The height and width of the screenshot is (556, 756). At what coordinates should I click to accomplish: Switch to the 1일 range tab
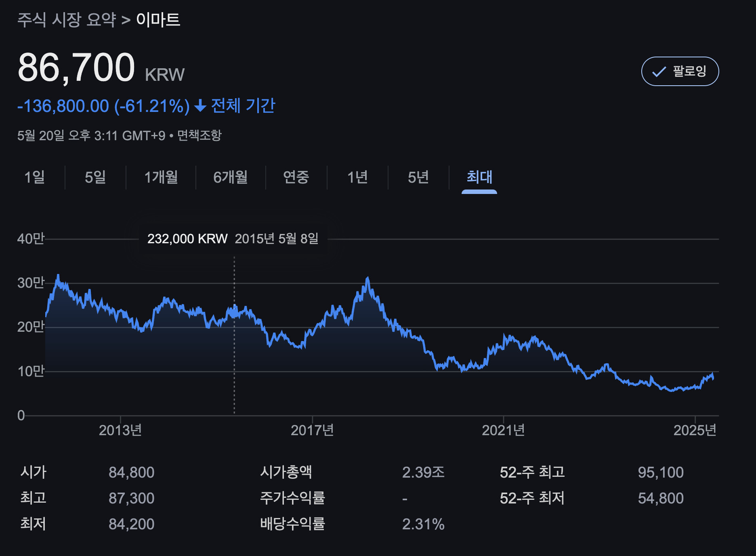[34, 177]
